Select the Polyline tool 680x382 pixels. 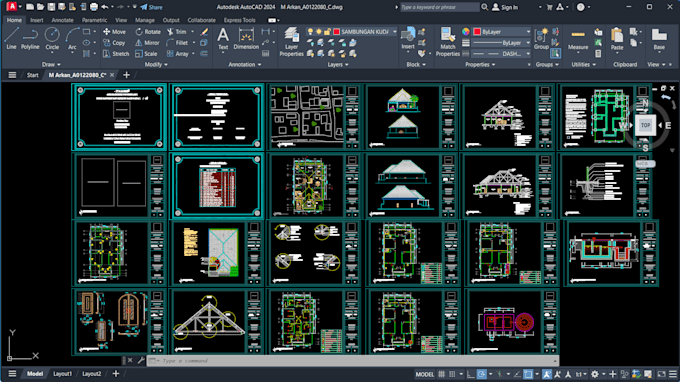point(30,38)
